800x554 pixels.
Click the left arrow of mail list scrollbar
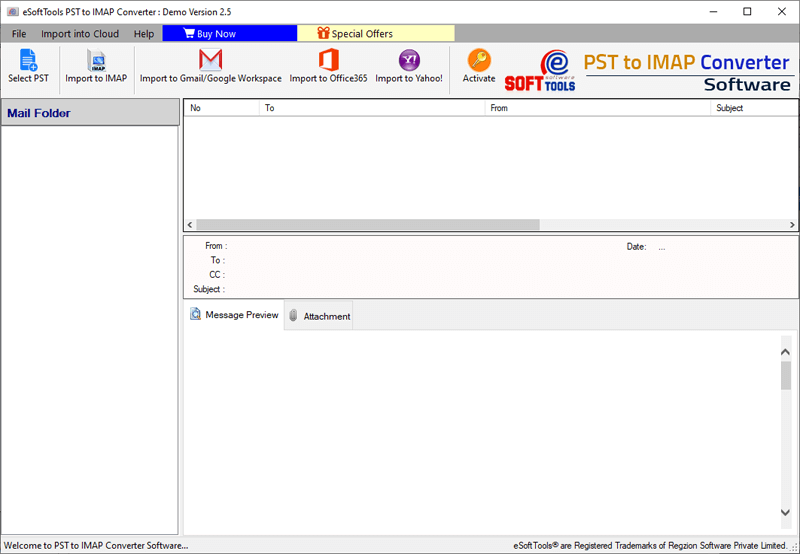click(190, 224)
